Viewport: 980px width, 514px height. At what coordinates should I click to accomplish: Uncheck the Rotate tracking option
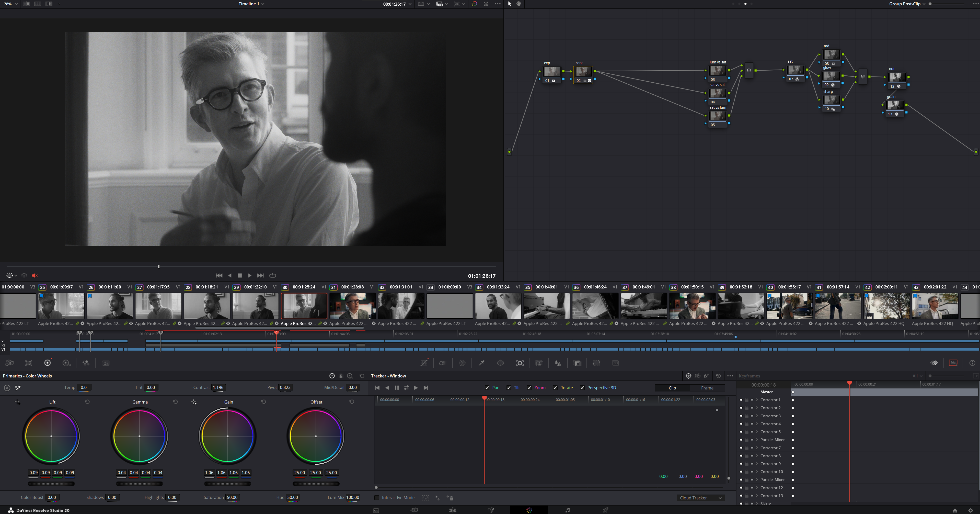(x=556, y=388)
